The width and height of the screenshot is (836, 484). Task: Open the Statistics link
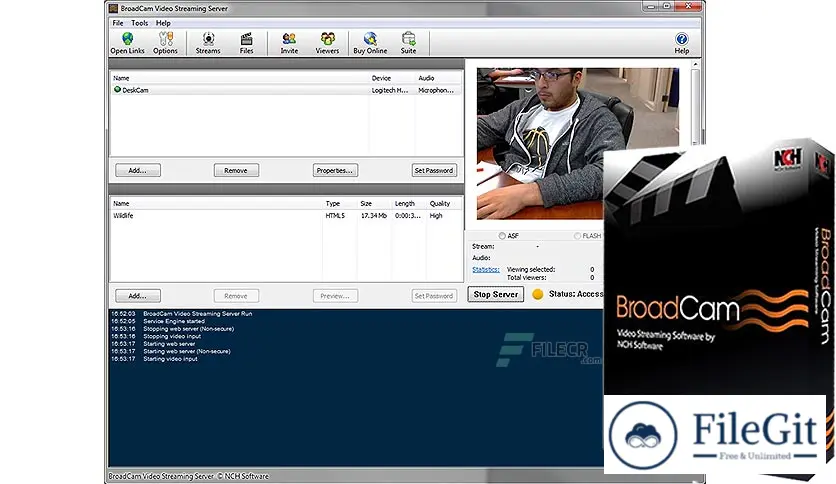pyautogui.click(x=486, y=270)
